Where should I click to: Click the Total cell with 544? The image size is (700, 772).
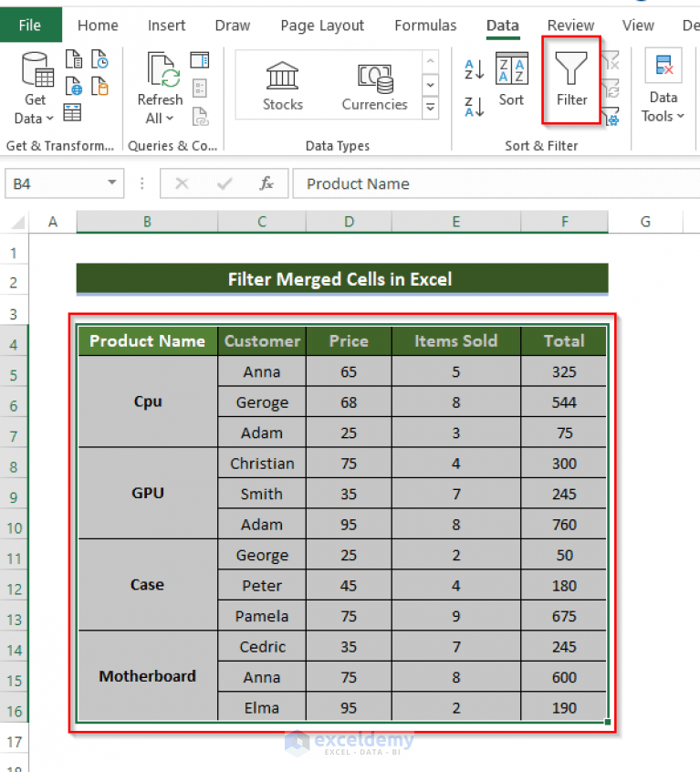564,402
